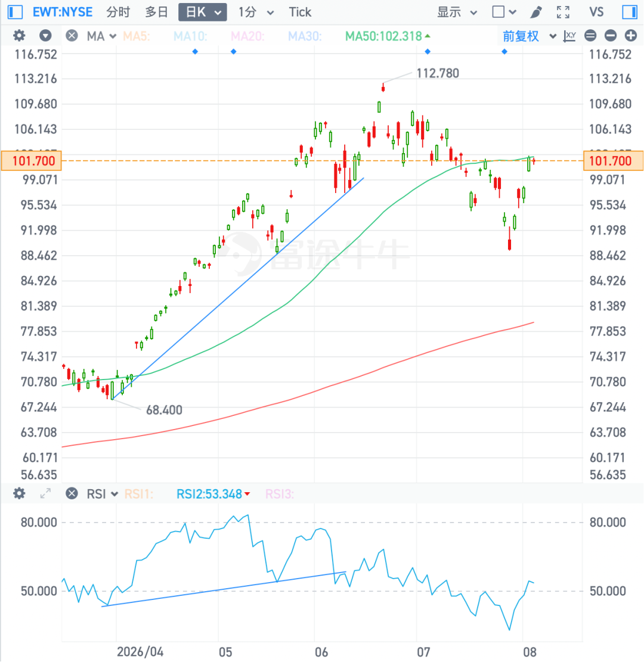Screen dimensions: 644x662
Task: Zoom in chart with plus icon
Action: click(630, 36)
